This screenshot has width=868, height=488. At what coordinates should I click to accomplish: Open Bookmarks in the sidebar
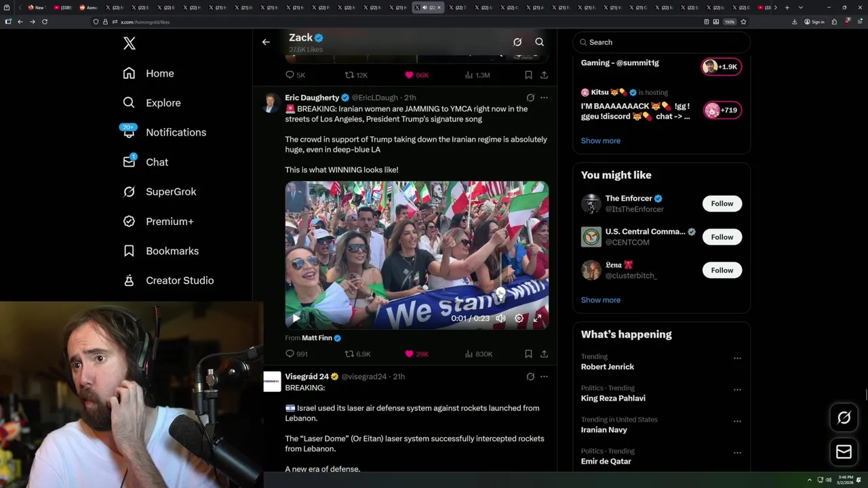[x=161, y=251]
